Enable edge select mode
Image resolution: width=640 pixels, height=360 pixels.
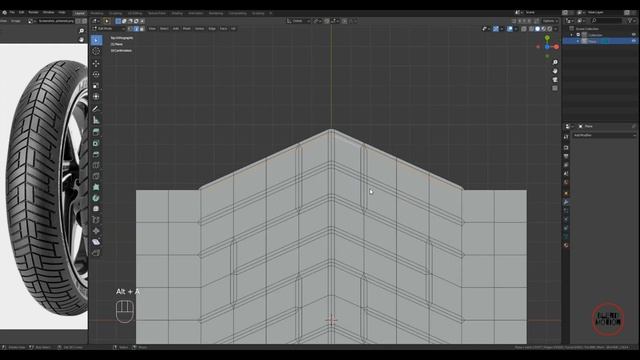point(136,29)
